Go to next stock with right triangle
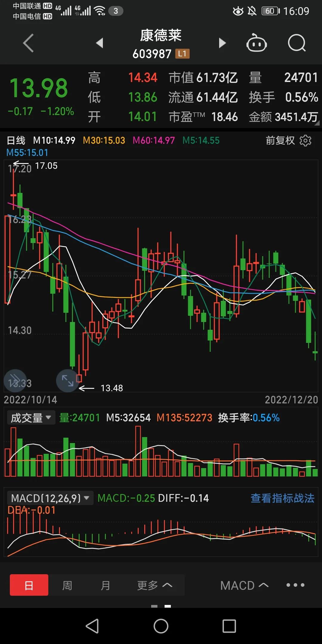322x644 pixels. click(x=222, y=43)
